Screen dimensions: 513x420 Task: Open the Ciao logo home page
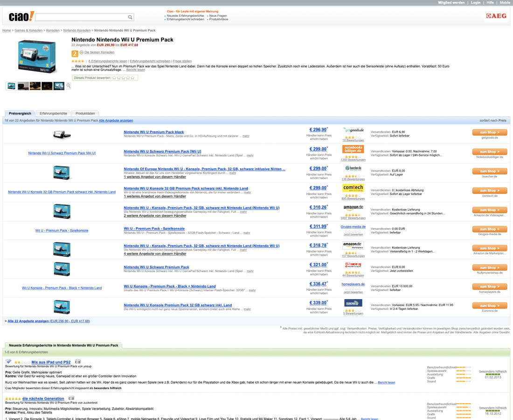pos(21,17)
